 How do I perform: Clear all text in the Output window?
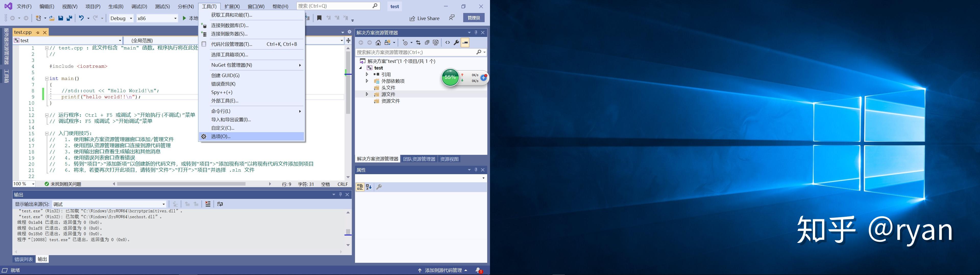pos(208,204)
